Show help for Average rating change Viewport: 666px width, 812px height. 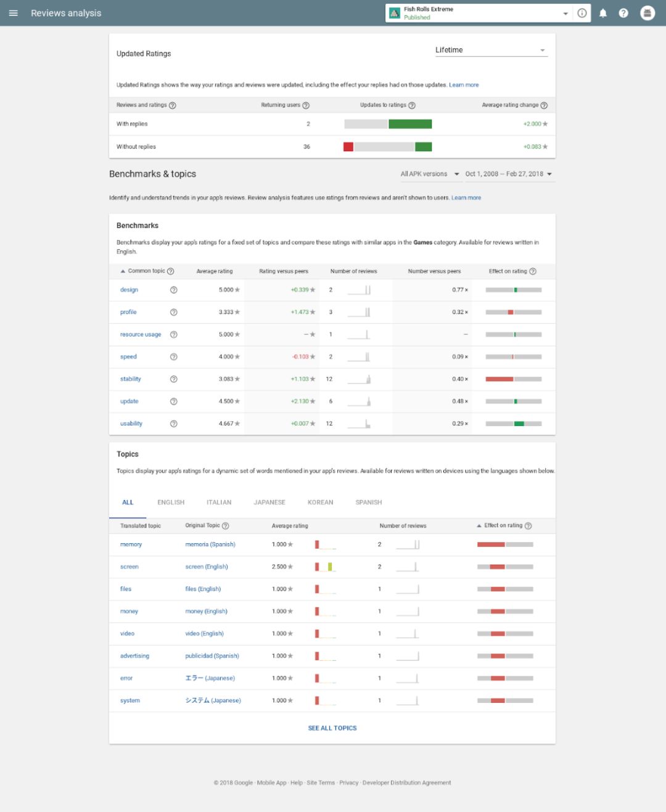544,105
